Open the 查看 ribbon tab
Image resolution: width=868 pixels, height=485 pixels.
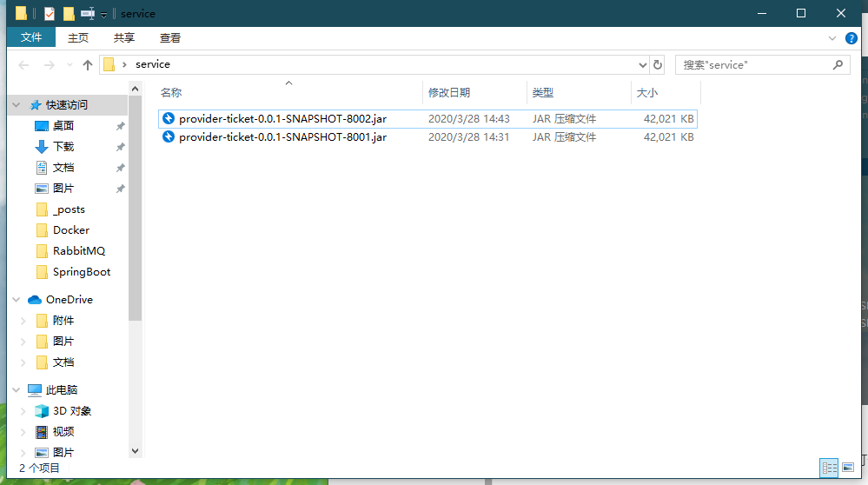[x=170, y=37]
